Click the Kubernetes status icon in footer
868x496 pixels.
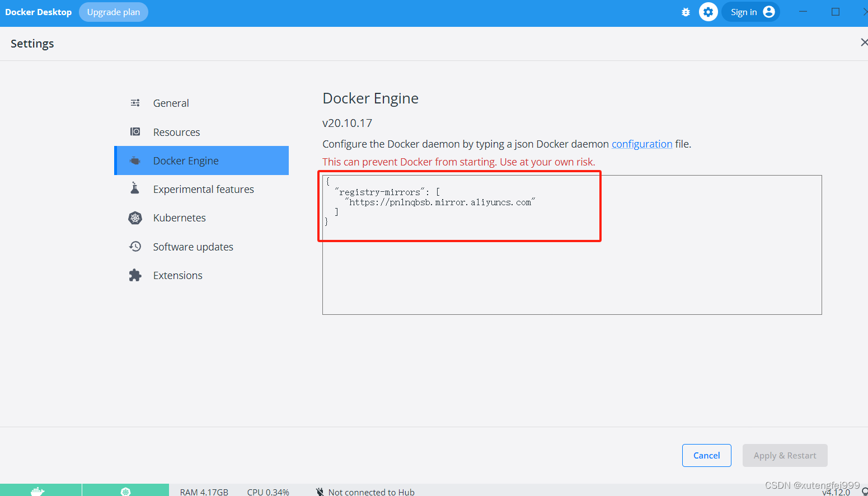click(x=125, y=492)
